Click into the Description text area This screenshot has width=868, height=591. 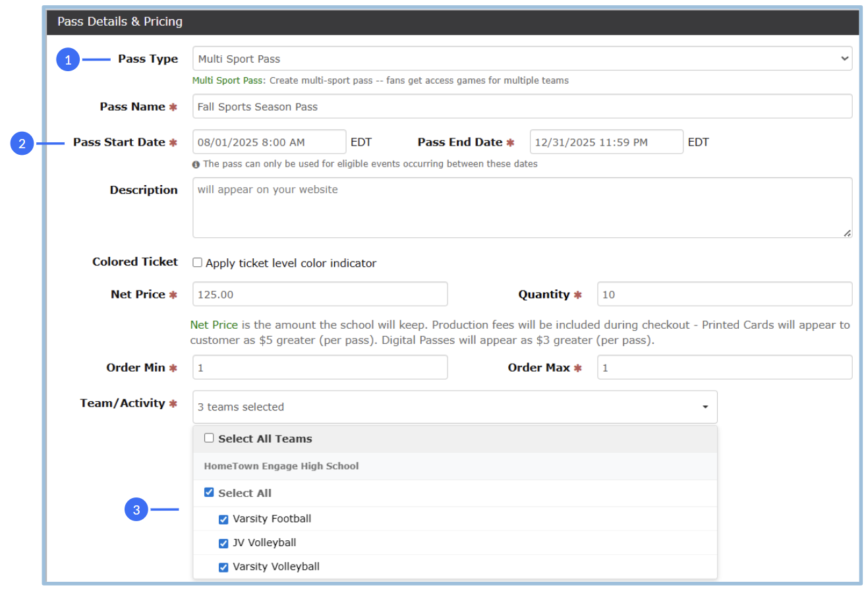pos(521,208)
